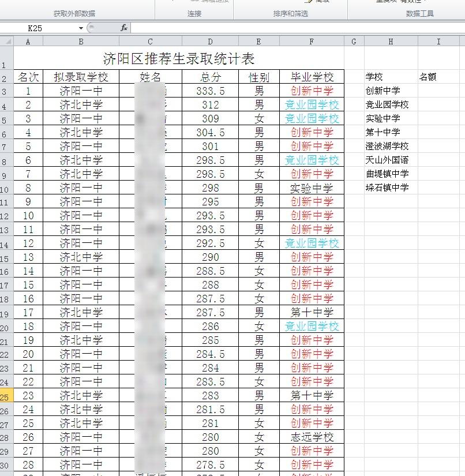Click 创新中学 in the column H school list
This screenshot has height=476, width=465.
pyautogui.click(x=391, y=91)
